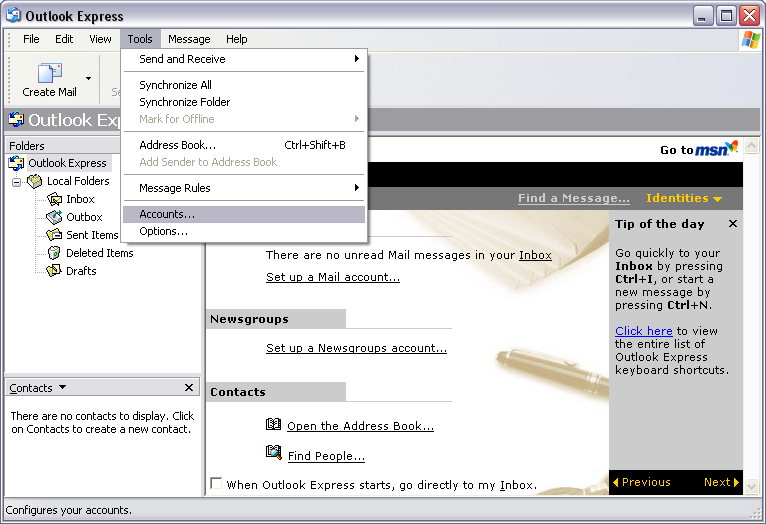Collapse the Local Folders tree node

click(x=17, y=182)
